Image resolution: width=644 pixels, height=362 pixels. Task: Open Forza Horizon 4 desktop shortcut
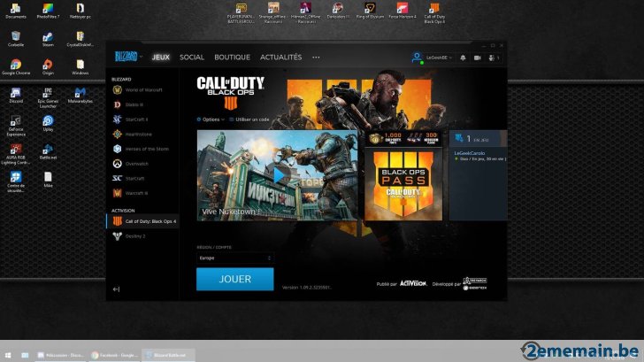coord(402,12)
